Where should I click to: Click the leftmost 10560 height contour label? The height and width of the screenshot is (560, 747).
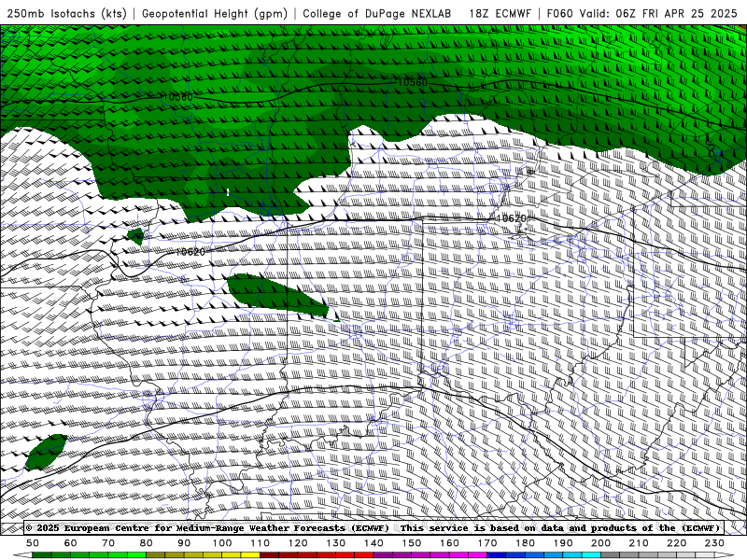point(178,97)
